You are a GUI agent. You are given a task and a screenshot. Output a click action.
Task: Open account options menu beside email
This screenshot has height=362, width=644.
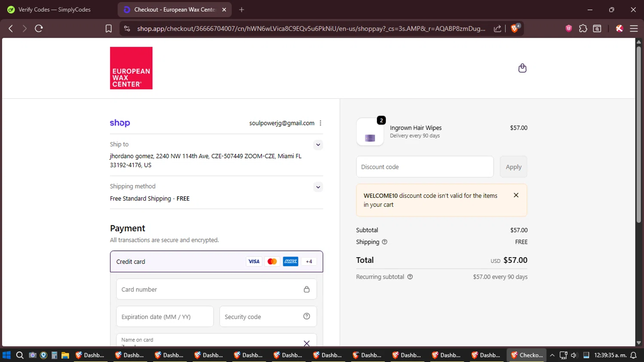click(320, 123)
